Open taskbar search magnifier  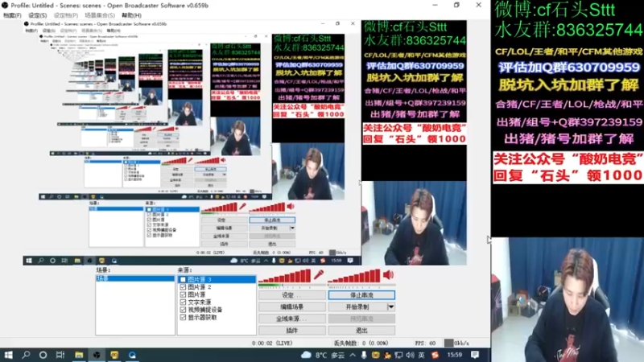(x=26, y=355)
